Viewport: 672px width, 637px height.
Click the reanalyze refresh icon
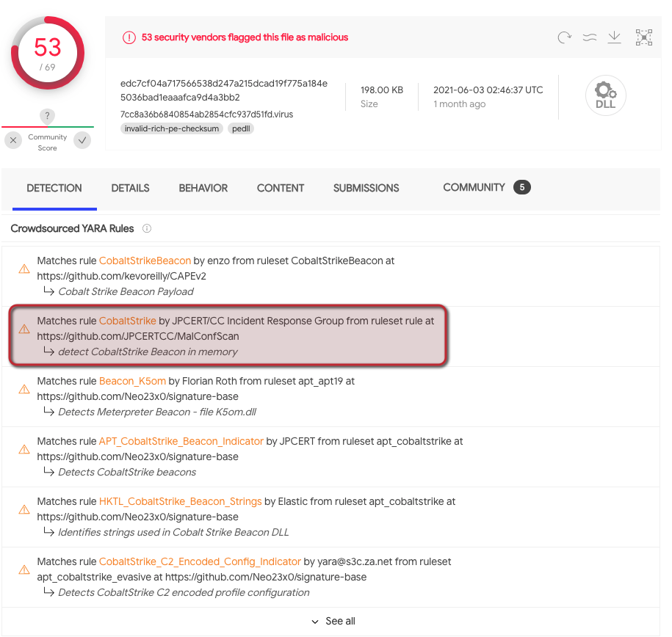[565, 37]
